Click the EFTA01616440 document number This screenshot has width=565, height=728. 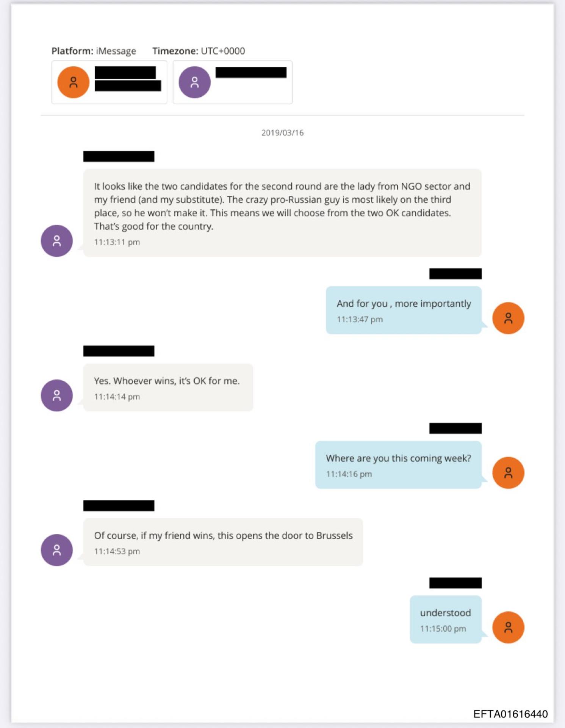(510, 714)
